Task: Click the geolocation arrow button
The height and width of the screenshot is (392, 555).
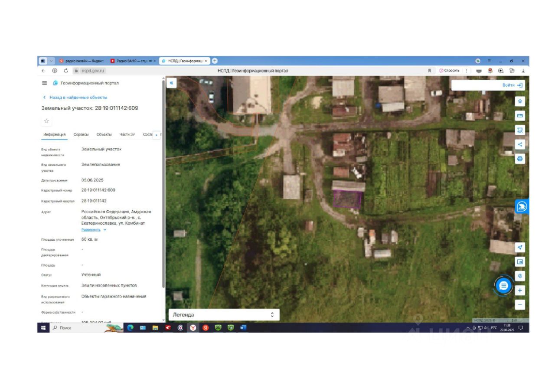Action: point(520,248)
